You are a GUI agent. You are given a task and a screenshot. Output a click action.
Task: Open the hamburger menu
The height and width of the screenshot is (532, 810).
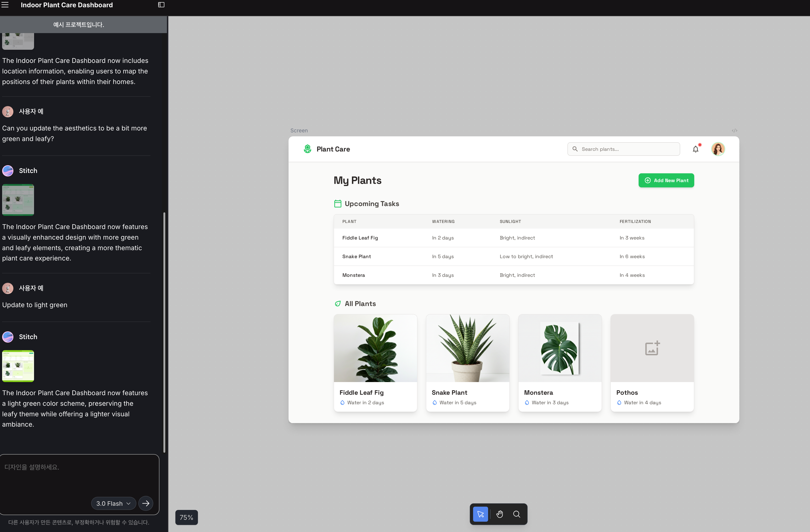5,5
